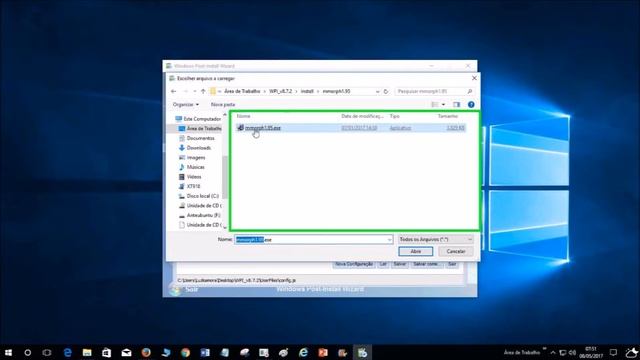Click the magnifier icon in search box
Viewport: 640px width, 360px height.
(470, 91)
